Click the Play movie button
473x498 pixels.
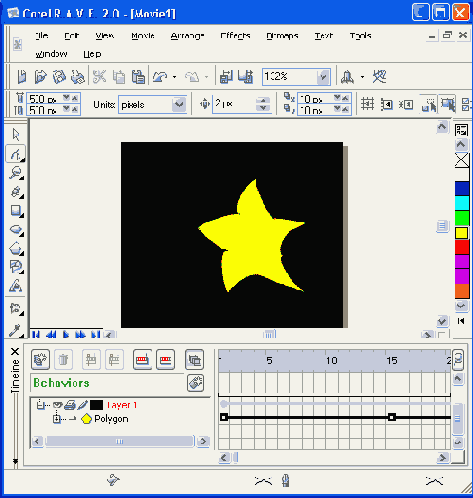(66, 334)
